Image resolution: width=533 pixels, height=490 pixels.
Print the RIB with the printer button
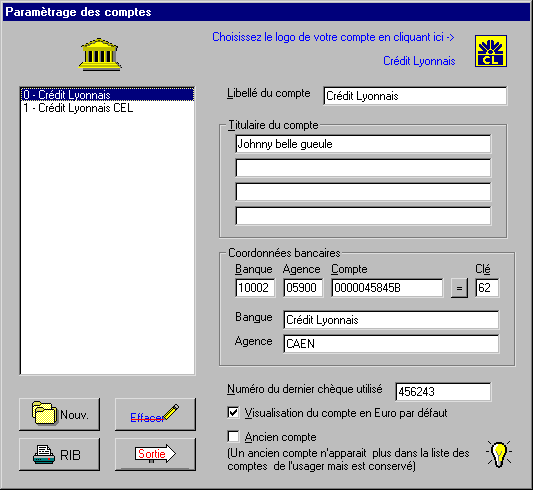tap(59, 454)
